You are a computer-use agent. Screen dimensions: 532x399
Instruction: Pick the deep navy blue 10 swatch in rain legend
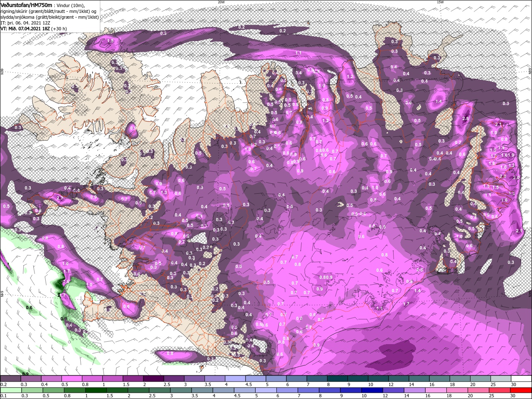pos(372,390)
